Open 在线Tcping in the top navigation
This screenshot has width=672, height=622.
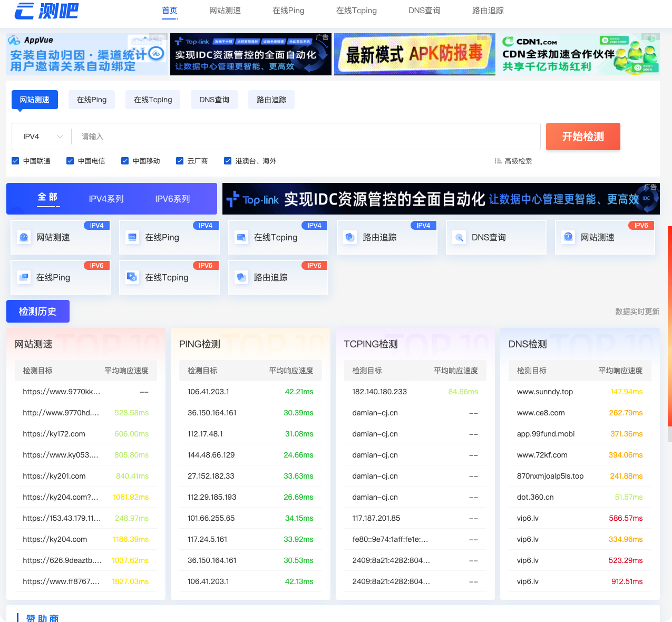[356, 11]
